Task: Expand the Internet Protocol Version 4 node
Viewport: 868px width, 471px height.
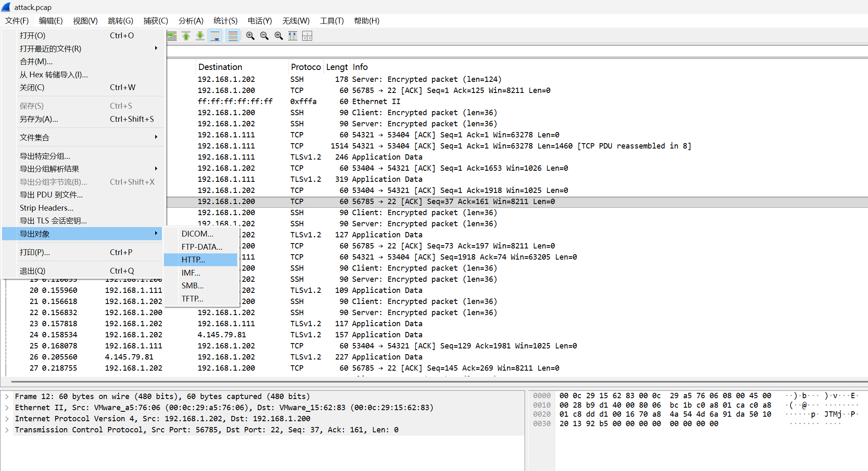Action: [x=7, y=419]
